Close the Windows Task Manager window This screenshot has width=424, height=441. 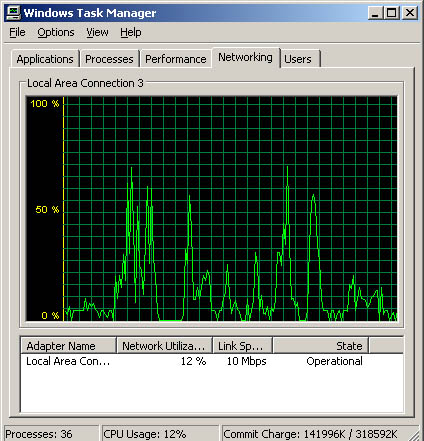[410, 13]
